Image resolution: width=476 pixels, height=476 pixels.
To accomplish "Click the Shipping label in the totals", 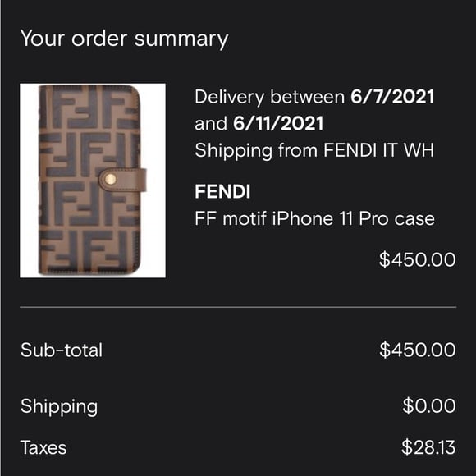I will [59, 406].
